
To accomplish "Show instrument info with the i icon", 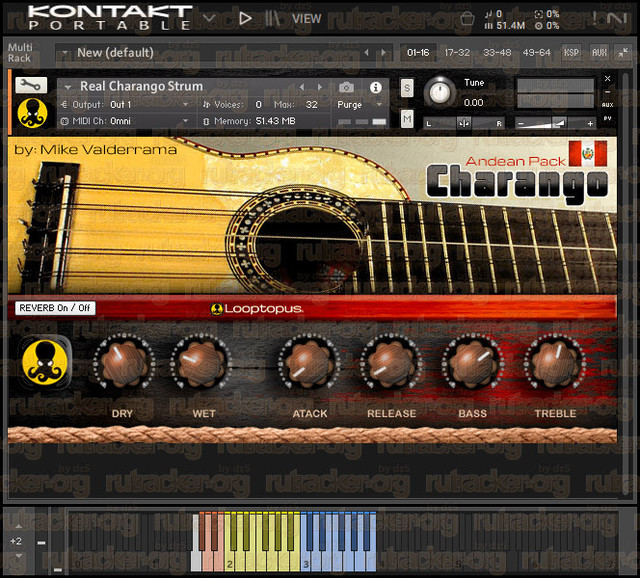I will pos(376,87).
